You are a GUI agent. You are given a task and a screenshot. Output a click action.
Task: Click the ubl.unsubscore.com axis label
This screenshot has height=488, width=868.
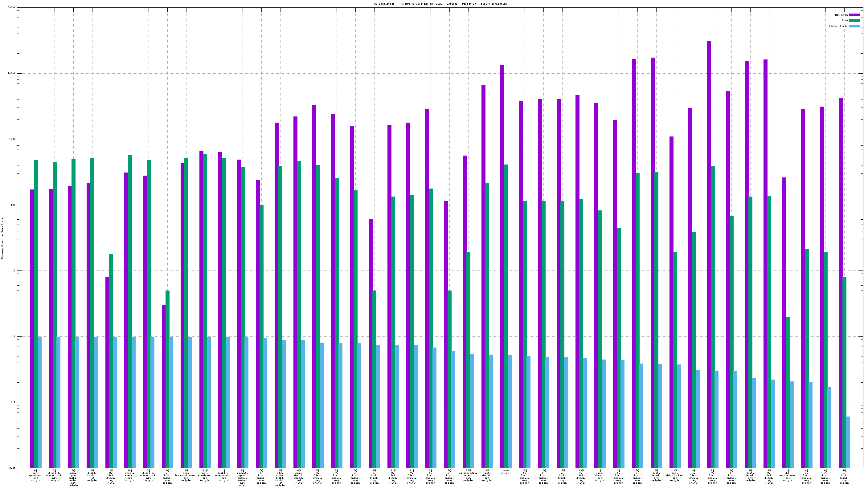click(x=788, y=475)
